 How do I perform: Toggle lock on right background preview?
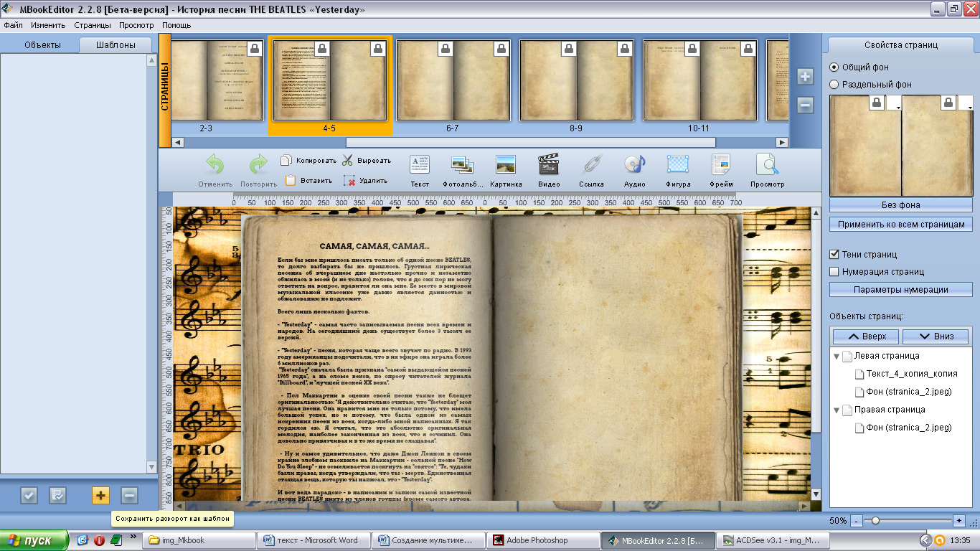[x=949, y=103]
